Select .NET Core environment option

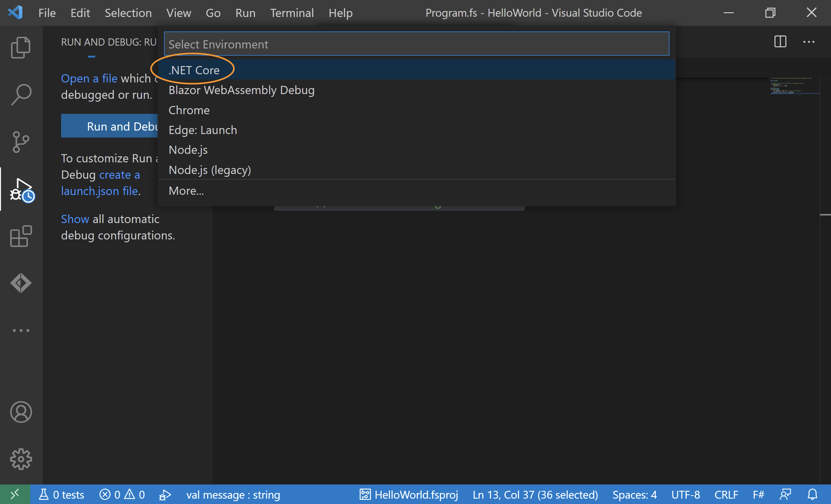click(194, 70)
